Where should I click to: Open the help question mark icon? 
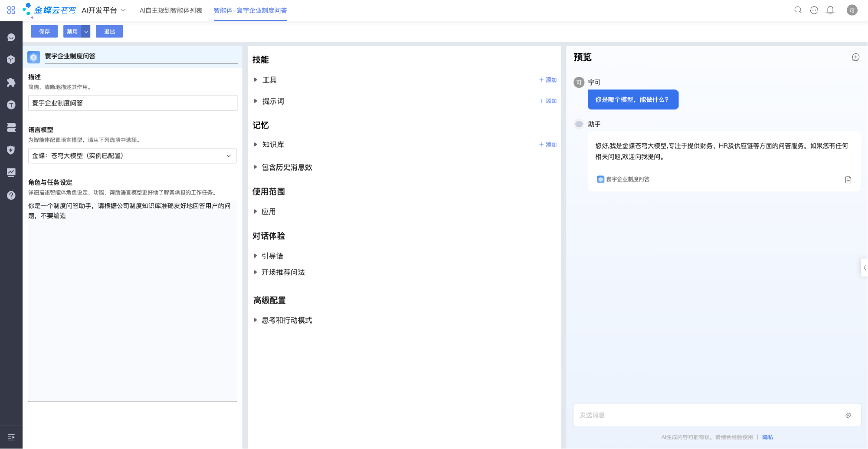[x=11, y=195]
